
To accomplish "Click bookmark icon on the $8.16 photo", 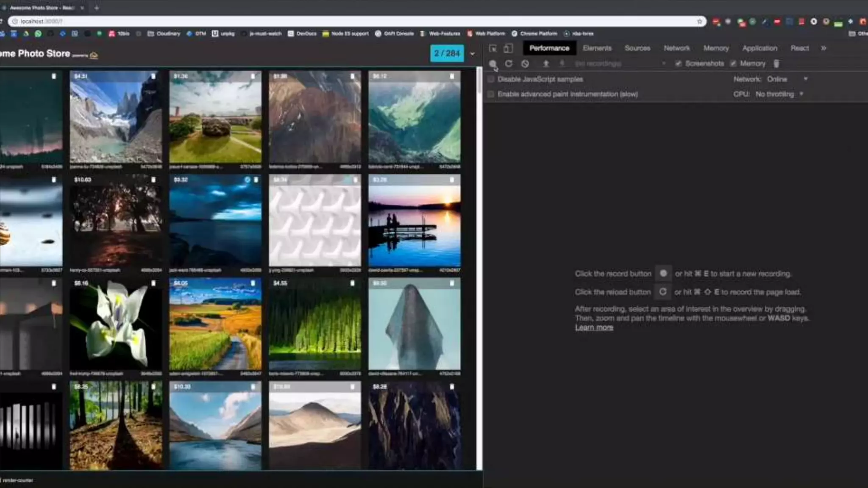I will [153, 283].
